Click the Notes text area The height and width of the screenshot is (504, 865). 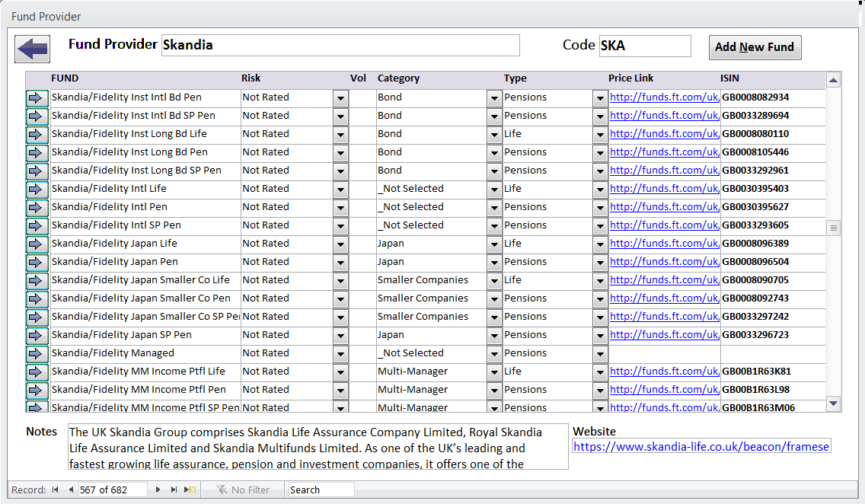click(318, 447)
